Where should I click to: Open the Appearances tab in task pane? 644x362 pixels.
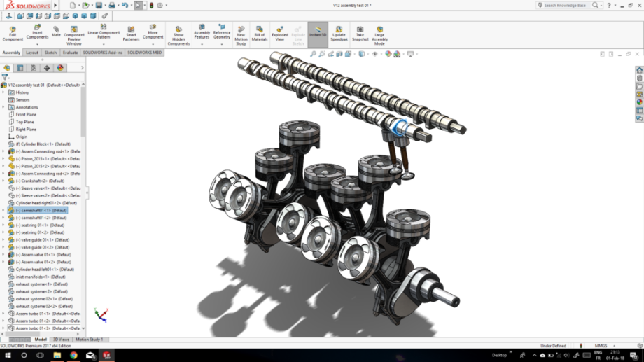[639, 102]
